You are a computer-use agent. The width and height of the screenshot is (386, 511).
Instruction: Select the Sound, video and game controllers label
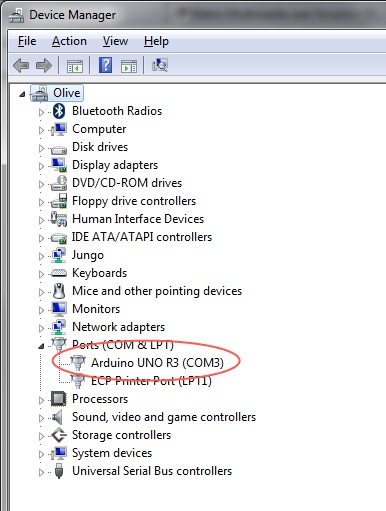[164, 417]
